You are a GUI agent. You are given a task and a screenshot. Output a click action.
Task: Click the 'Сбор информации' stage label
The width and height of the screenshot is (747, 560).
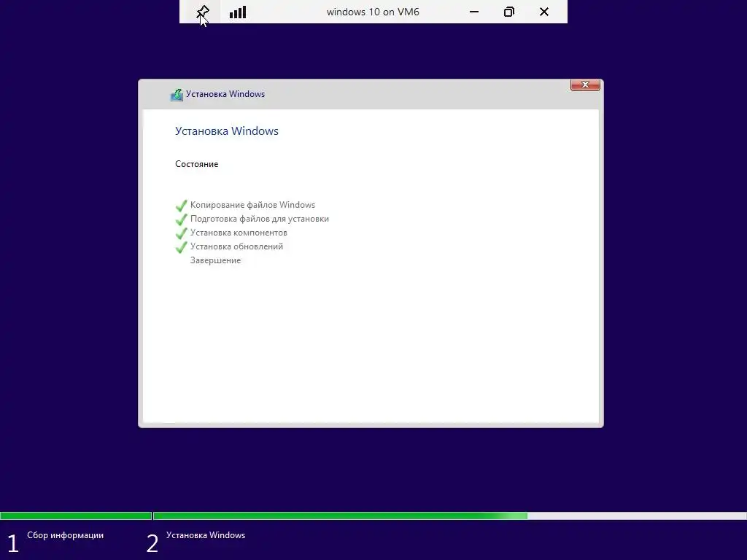tap(65, 535)
